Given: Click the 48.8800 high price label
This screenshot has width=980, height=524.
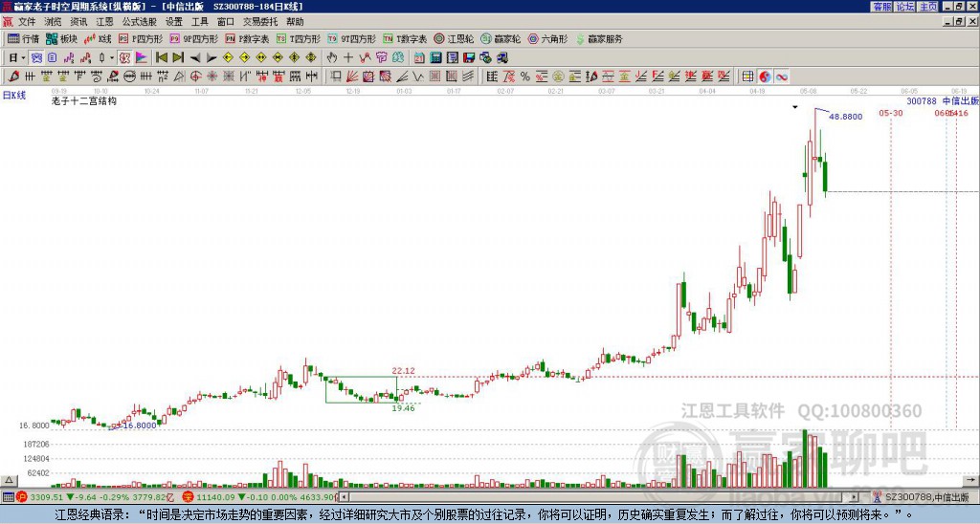Looking at the screenshot, I should [846, 116].
